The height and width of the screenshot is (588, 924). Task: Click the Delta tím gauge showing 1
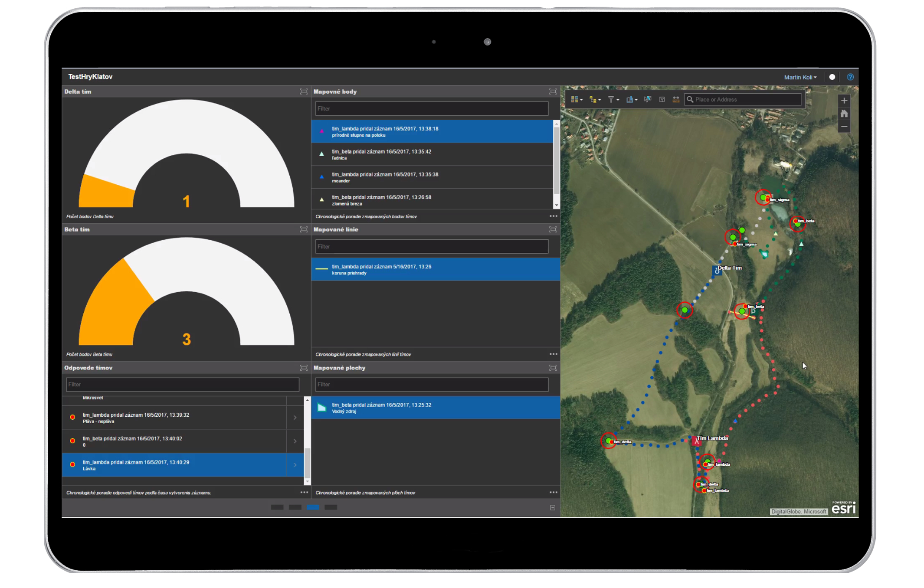point(187,154)
